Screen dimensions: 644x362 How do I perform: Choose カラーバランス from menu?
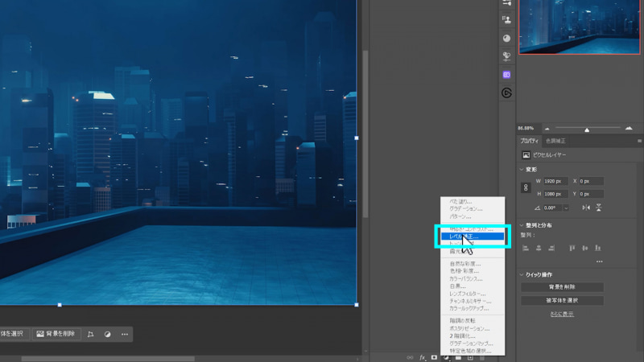473,278
